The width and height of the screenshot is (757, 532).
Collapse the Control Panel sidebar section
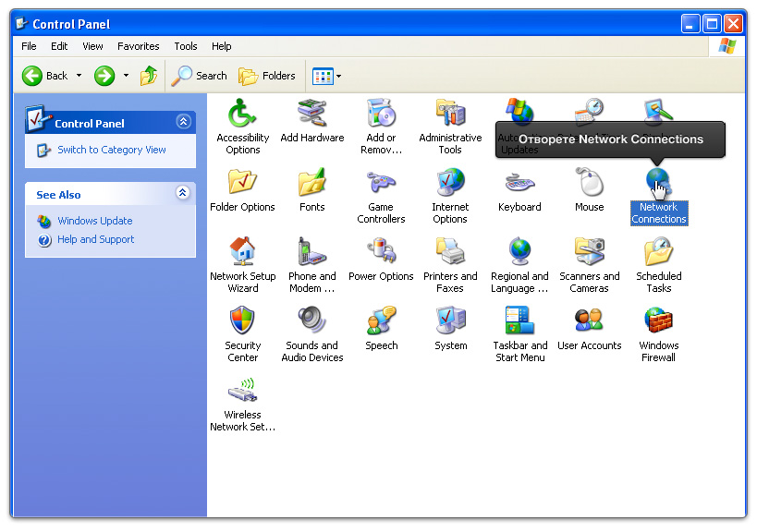tap(183, 122)
